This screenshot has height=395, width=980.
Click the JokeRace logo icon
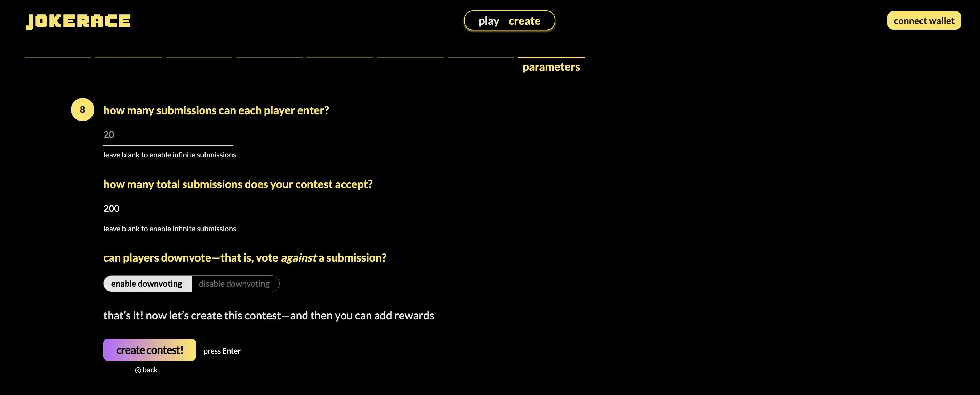click(78, 20)
